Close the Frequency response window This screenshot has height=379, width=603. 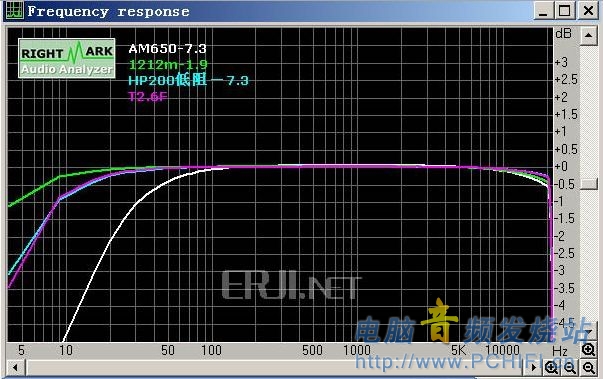588,10
